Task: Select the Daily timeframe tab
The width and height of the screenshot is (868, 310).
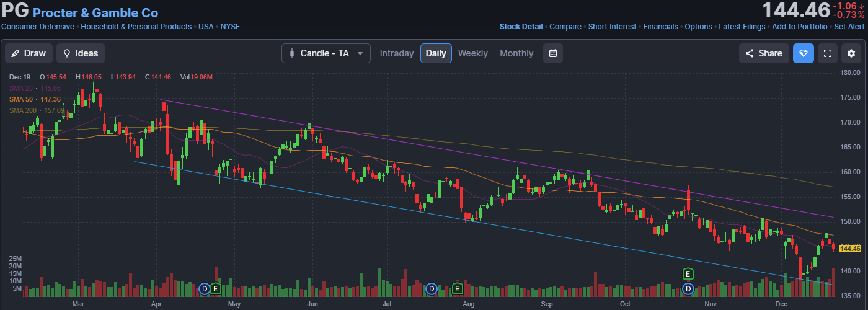Action: click(436, 53)
